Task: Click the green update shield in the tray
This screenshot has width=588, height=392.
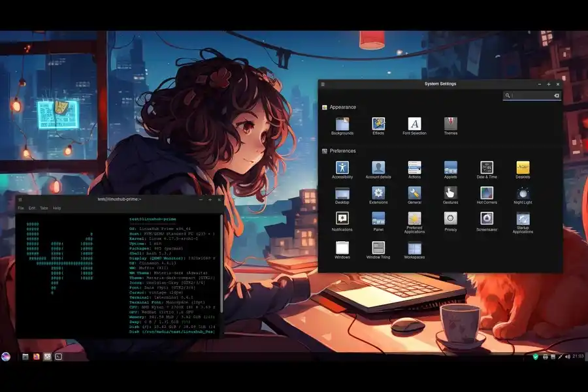Action: click(x=536, y=357)
